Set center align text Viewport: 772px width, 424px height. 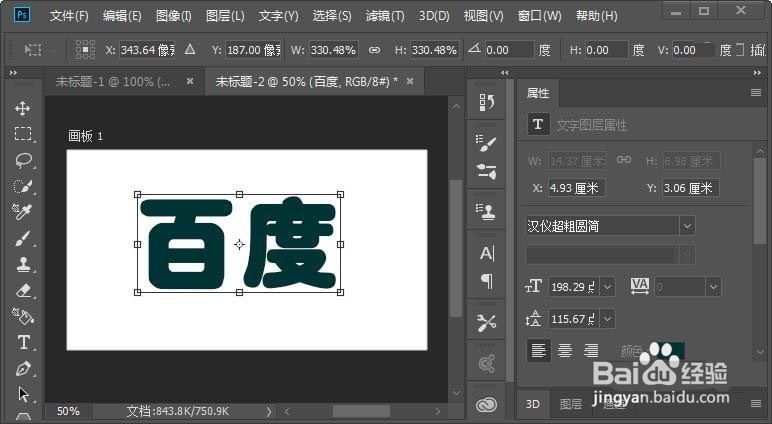[565, 351]
